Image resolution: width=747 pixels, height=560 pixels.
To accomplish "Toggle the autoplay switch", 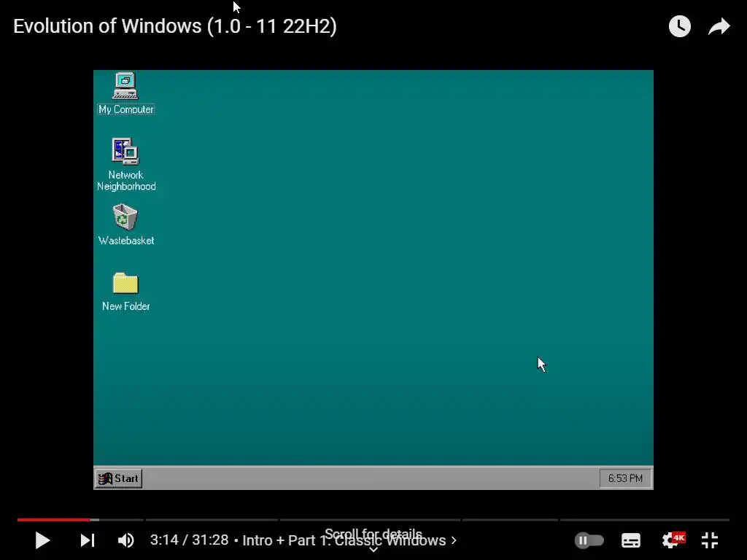I will pos(589,540).
